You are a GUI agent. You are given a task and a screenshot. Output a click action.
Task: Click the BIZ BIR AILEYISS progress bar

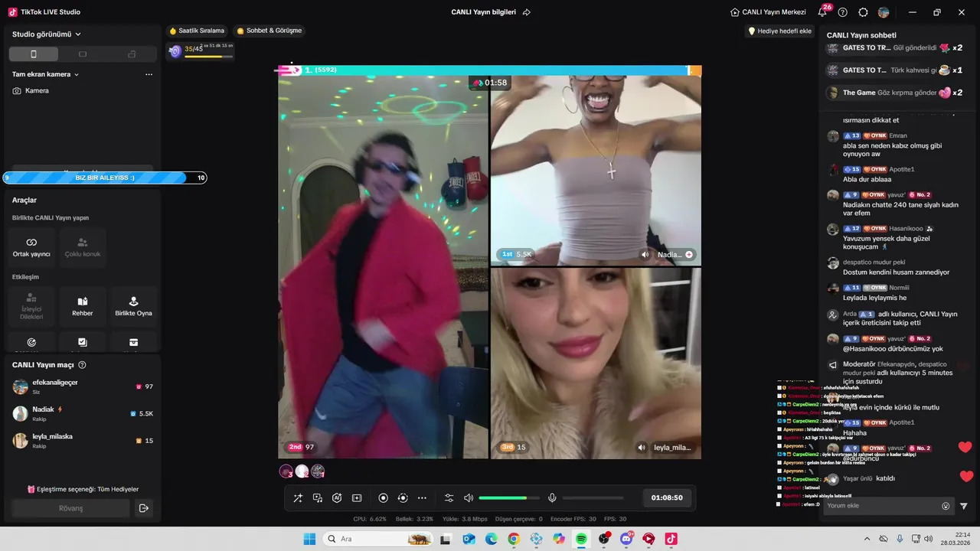click(105, 178)
